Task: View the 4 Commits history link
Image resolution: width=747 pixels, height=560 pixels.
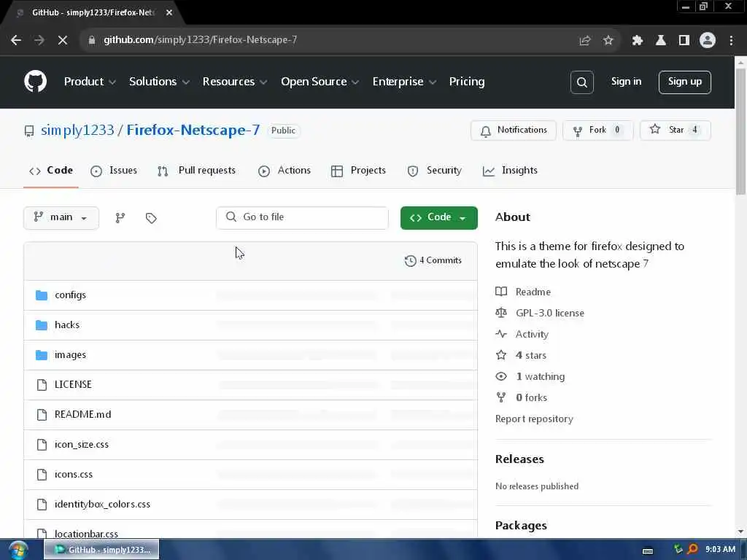Action: point(433,260)
